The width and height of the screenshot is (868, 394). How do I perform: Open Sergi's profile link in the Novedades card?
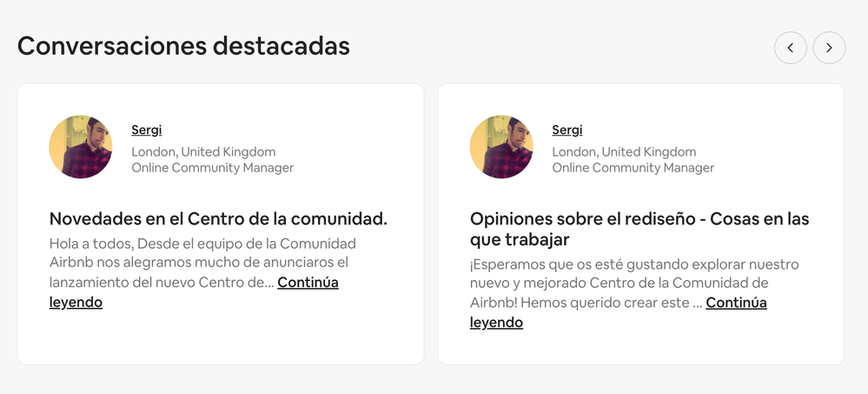(146, 130)
